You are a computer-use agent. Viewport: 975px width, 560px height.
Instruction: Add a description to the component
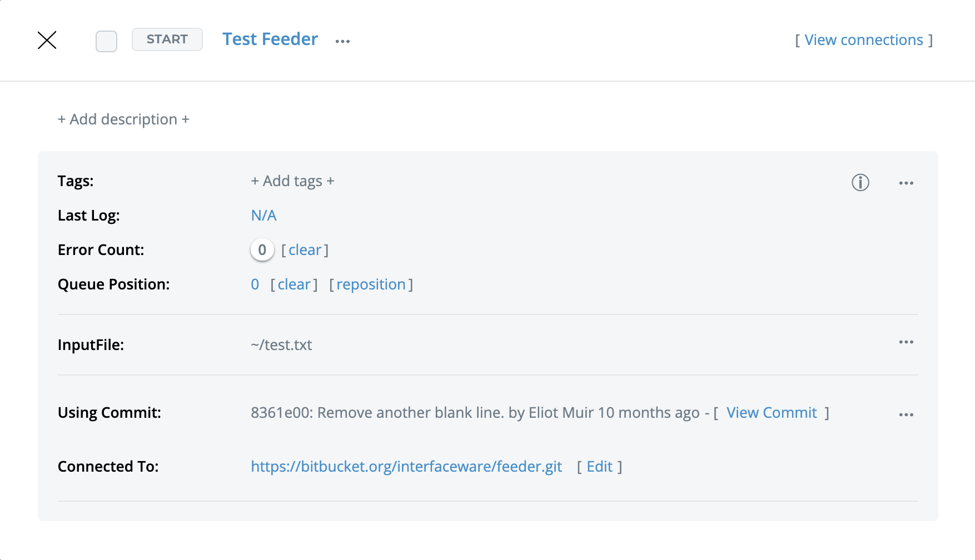coord(123,119)
